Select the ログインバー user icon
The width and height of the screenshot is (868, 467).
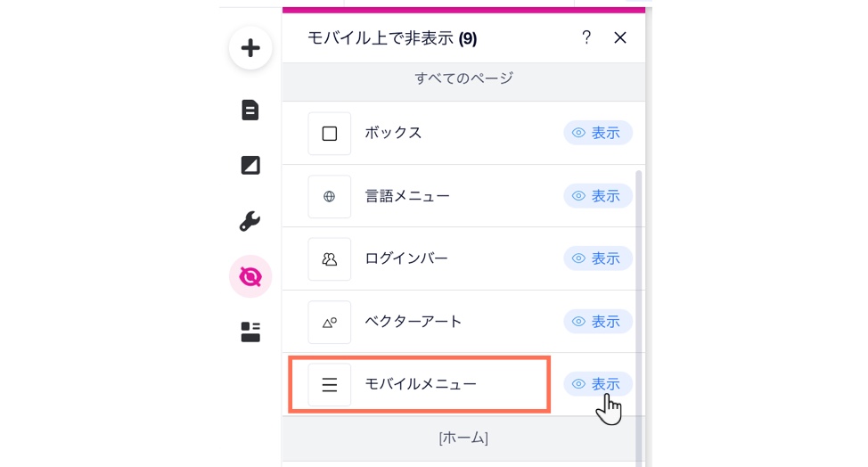tap(330, 259)
